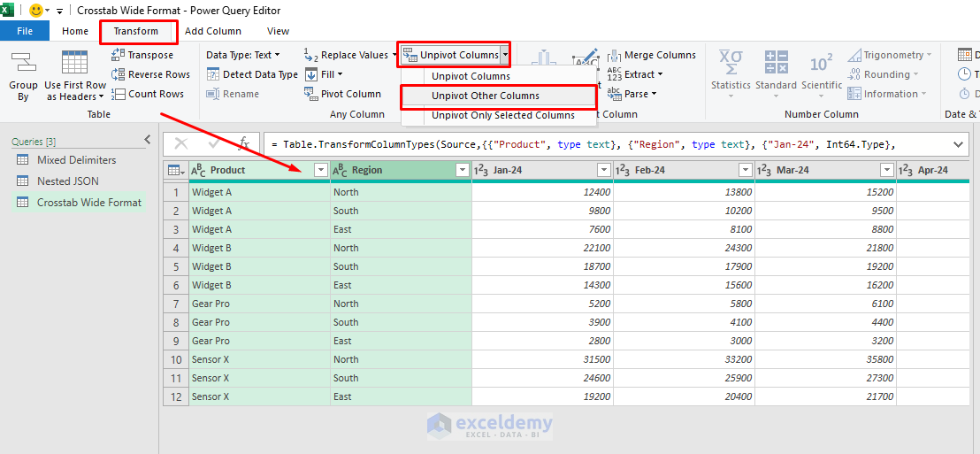Open the Trigonometry dropdown
The height and width of the screenshot is (454, 980).
[x=890, y=55]
